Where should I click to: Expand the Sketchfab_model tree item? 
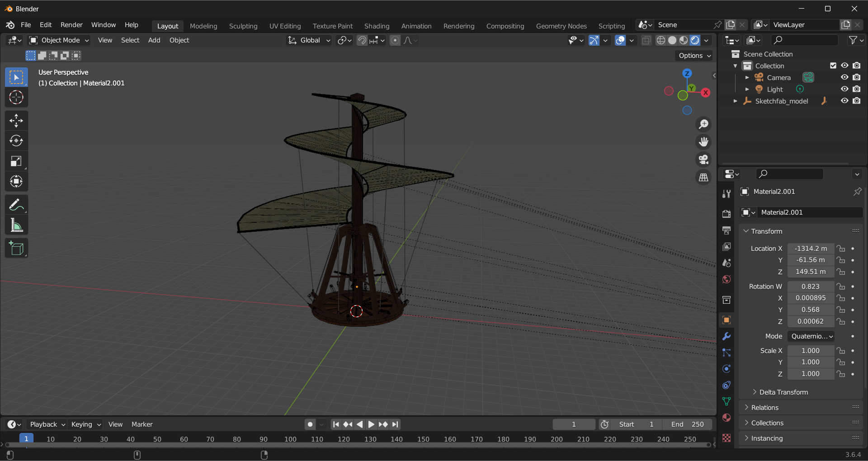pyautogui.click(x=735, y=101)
